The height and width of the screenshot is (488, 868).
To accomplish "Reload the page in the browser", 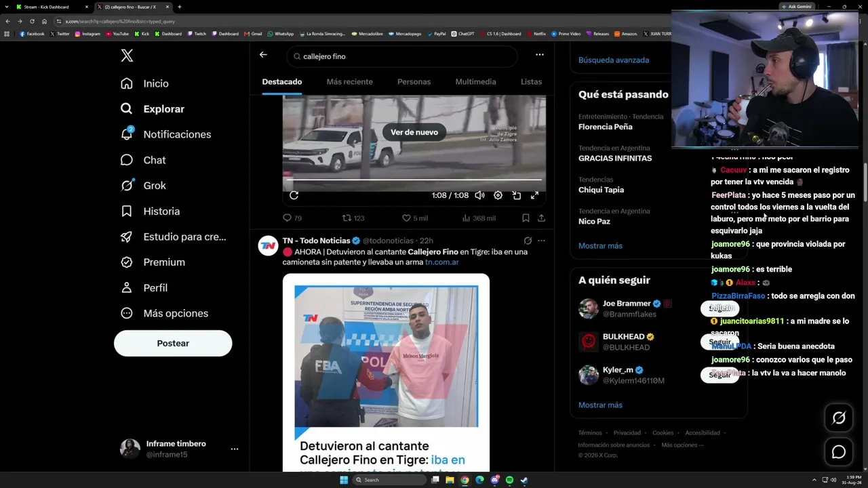I will (x=32, y=21).
